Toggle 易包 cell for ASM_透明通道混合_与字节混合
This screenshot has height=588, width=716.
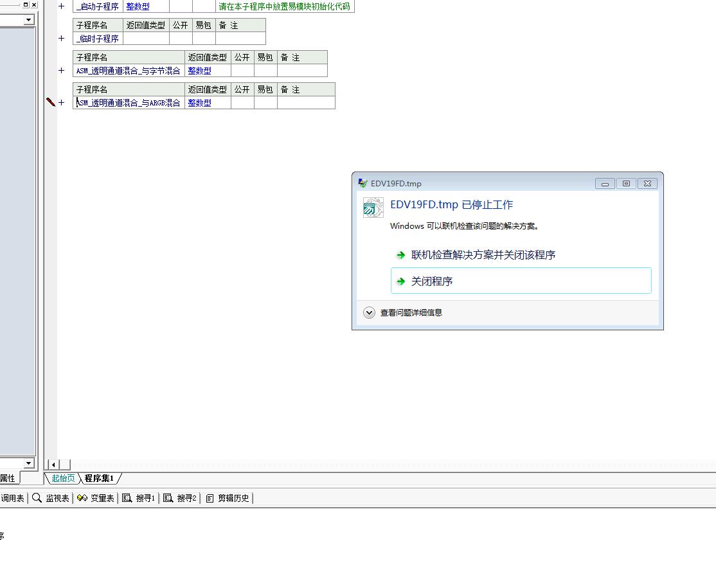tap(265, 71)
